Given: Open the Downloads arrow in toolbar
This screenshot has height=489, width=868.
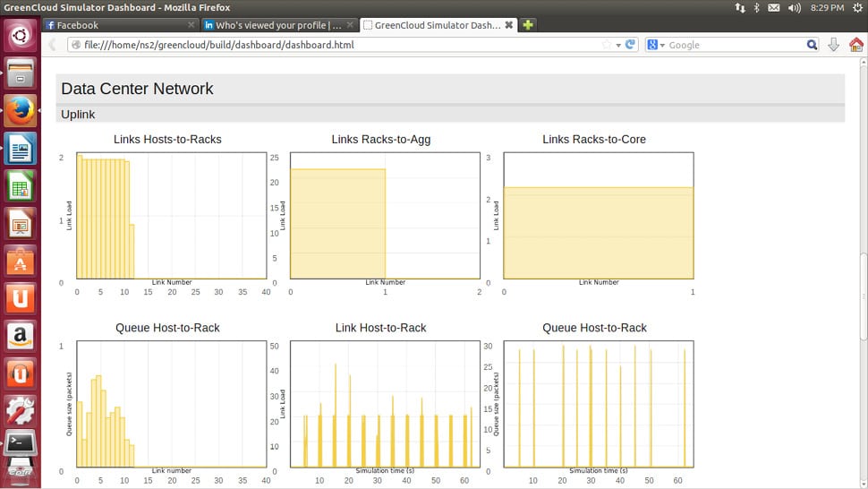Looking at the screenshot, I should coord(834,45).
